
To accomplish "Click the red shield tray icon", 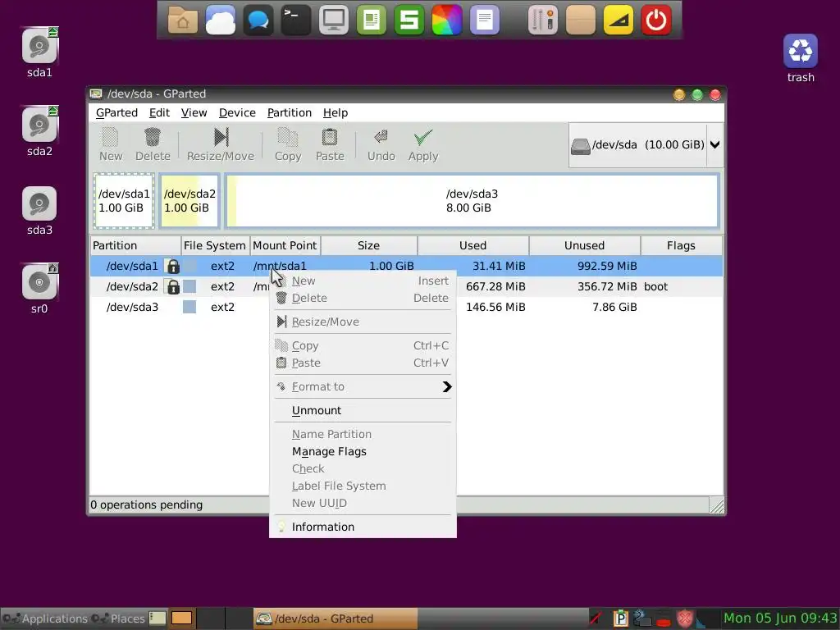I will point(684,619).
